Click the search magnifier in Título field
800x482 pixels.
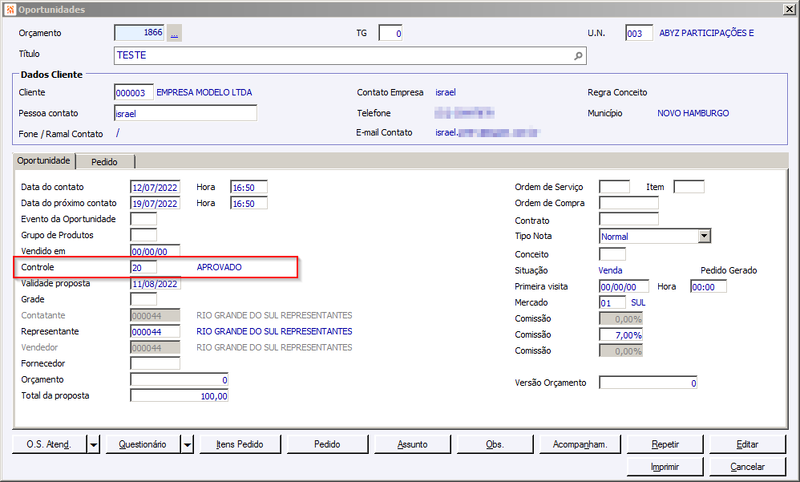[x=578, y=56]
